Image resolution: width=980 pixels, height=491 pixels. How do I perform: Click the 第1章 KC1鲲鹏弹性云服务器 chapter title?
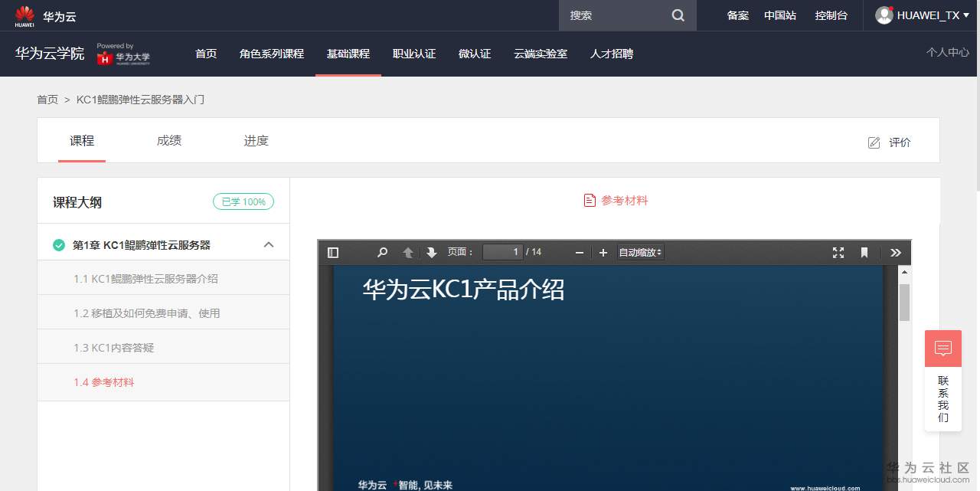(x=142, y=245)
